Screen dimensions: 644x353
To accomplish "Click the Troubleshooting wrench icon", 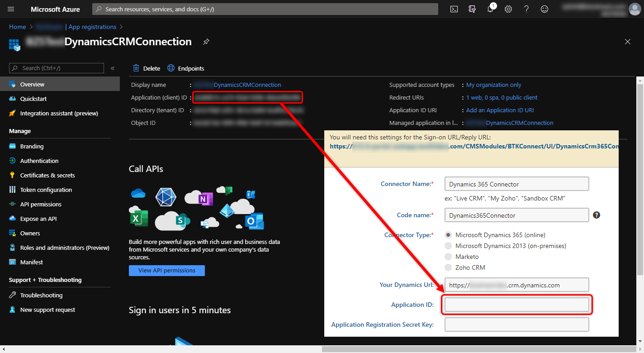I will pos(12,295).
